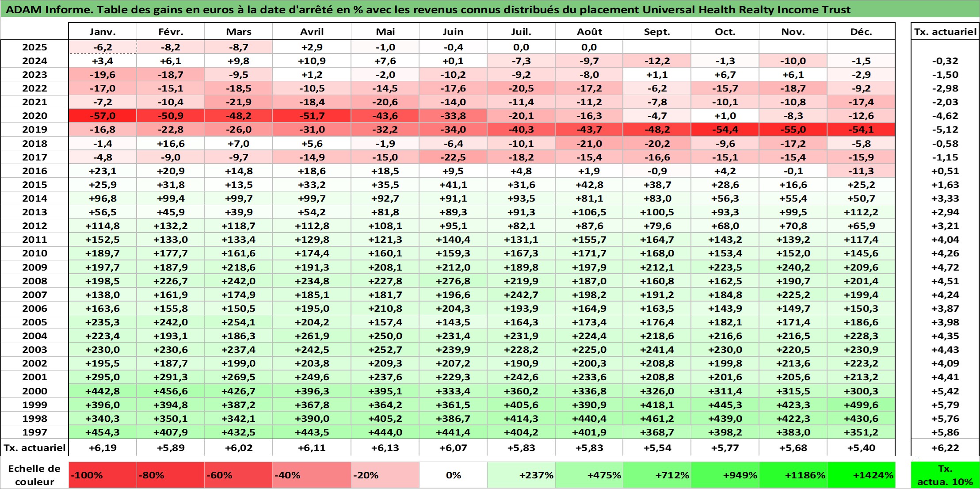Screen dimensions: 980x489
Task: Select the +5,86 actuarial rate for 1997
Action: [945, 432]
